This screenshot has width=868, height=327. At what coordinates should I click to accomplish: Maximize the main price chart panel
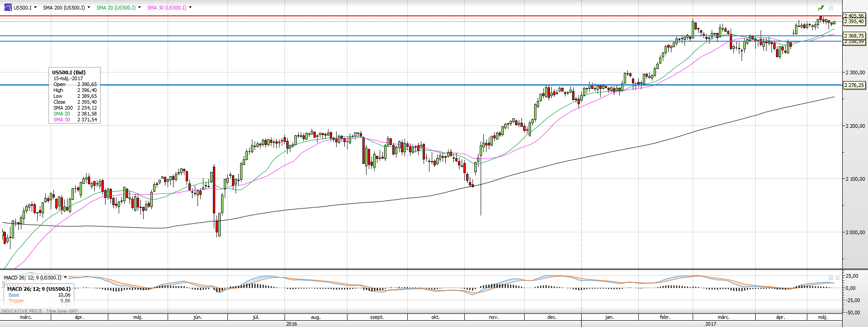coord(830,8)
